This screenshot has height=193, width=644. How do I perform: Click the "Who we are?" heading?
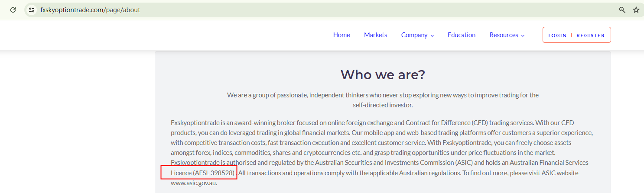(383, 75)
